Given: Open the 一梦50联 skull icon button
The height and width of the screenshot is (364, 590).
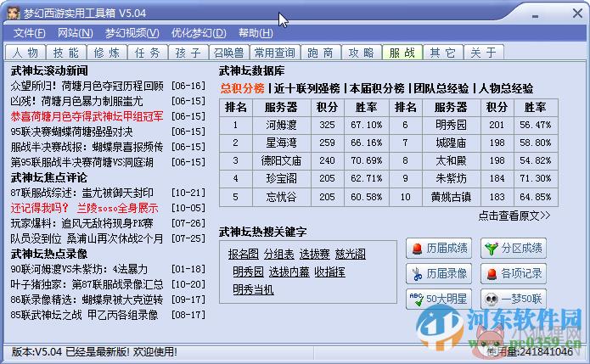Looking at the screenshot, I should coord(514,299).
